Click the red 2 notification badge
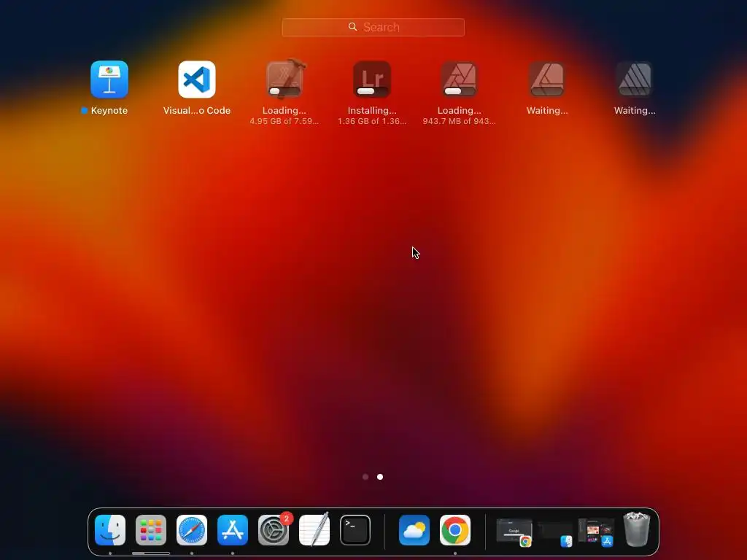Viewport: 747px width, 560px height. 286,518
